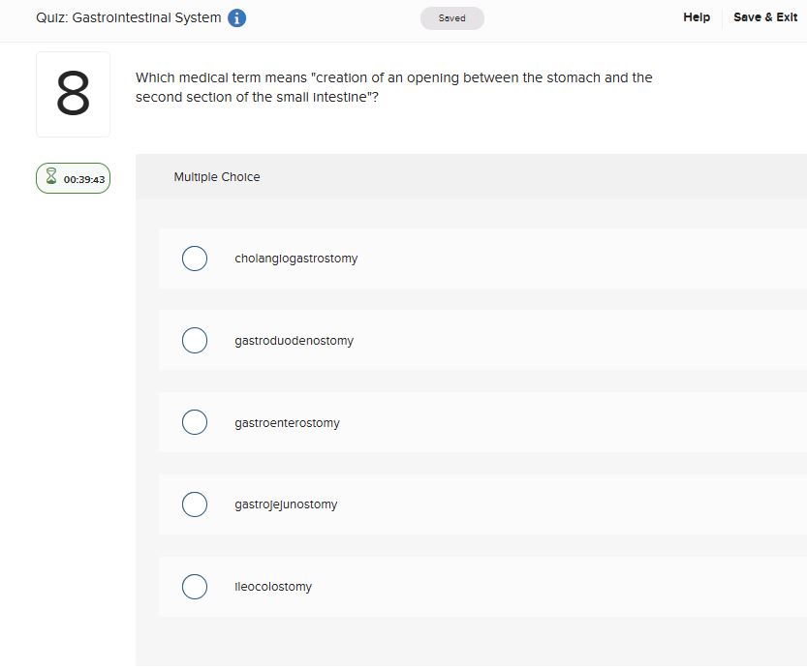Choose the gastroenterostomy radio button
807x672 pixels.
(195, 422)
